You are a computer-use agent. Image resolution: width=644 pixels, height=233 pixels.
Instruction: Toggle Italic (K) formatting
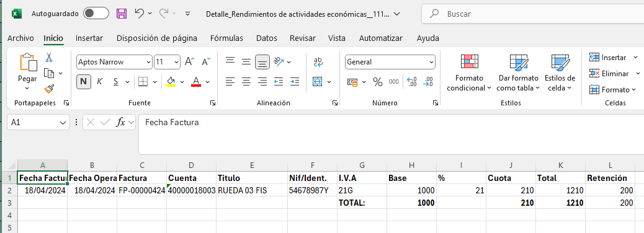coord(99,82)
